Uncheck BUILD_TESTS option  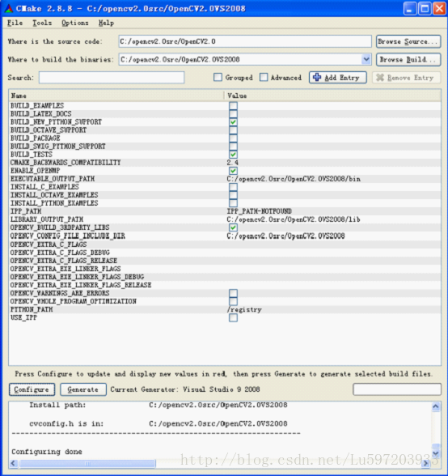[x=233, y=155]
